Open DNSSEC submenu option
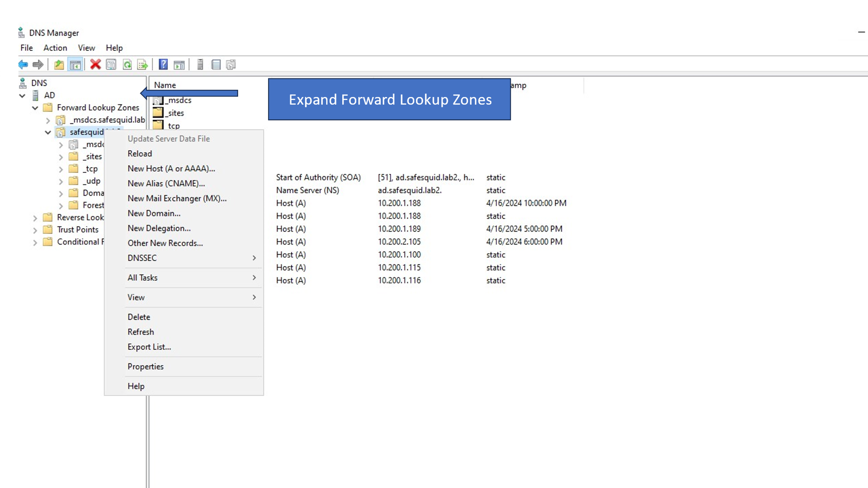 pos(142,258)
